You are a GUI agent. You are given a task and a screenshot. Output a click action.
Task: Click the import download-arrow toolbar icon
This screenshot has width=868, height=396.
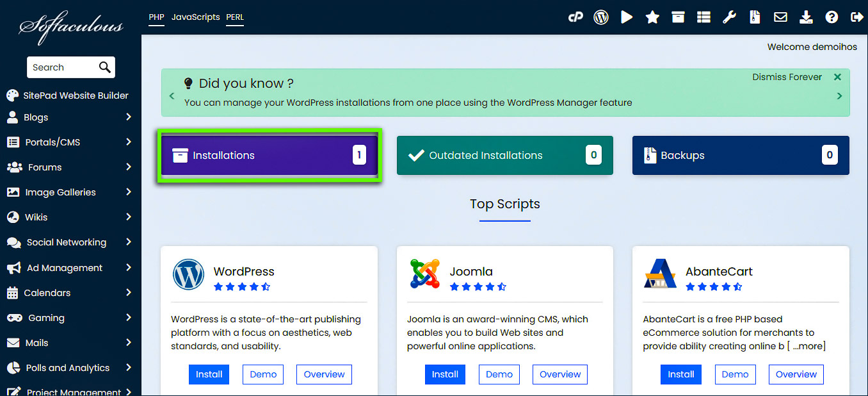pyautogui.click(x=806, y=17)
